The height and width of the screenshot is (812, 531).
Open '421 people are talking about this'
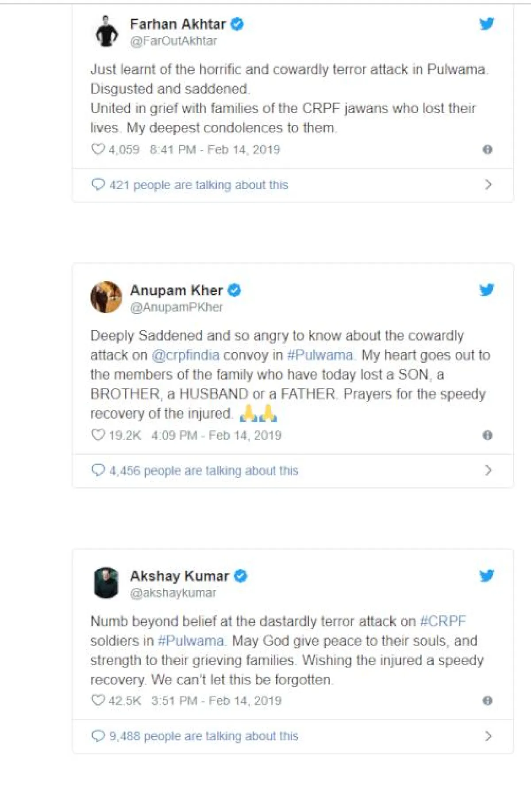pyautogui.click(x=198, y=185)
